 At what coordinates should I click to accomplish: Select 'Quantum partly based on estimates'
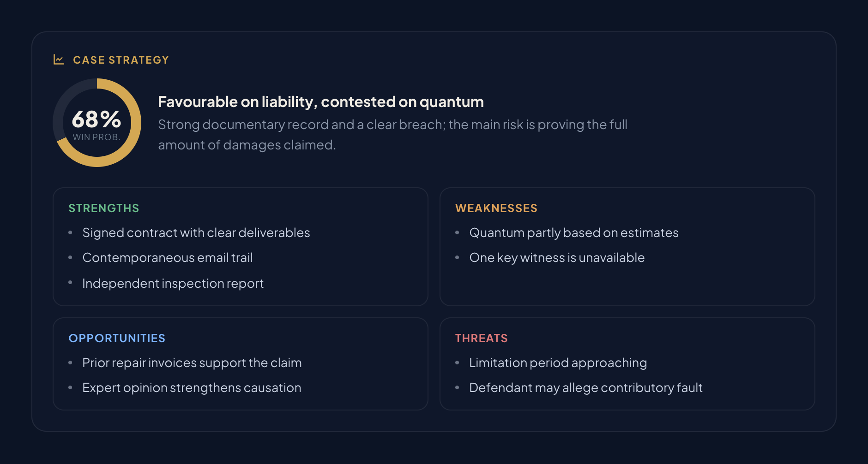[574, 233]
